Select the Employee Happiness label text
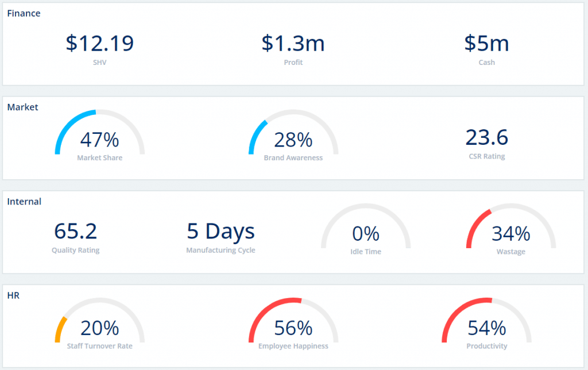Image resolution: width=588 pixels, height=370 pixels. coord(293,346)
